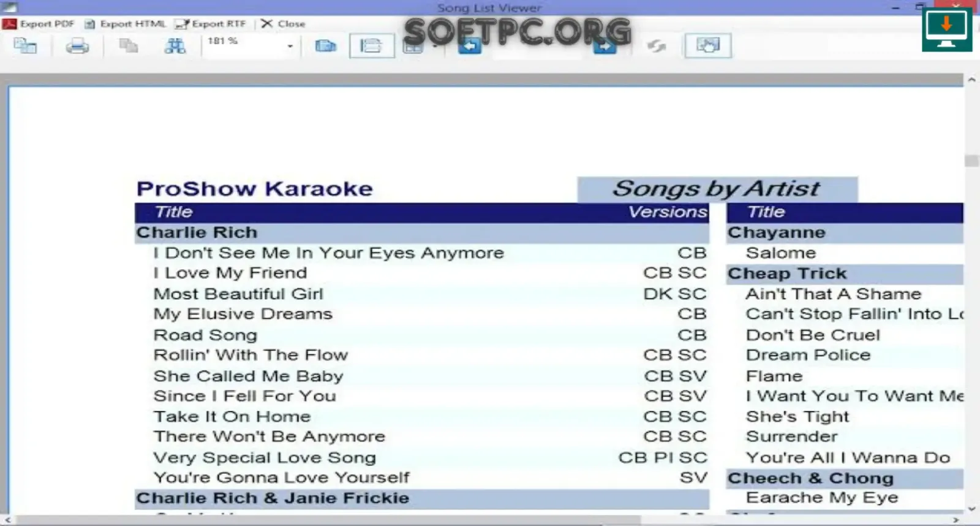Click the blue icon right of the zoom box
The width and height of the screenshot is (980, 526).
point(325,46)
